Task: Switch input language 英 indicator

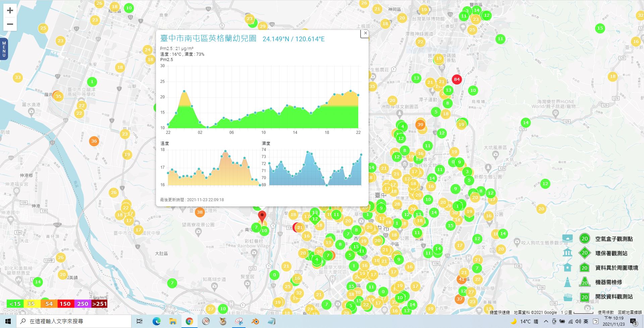Action: (586, 321)
